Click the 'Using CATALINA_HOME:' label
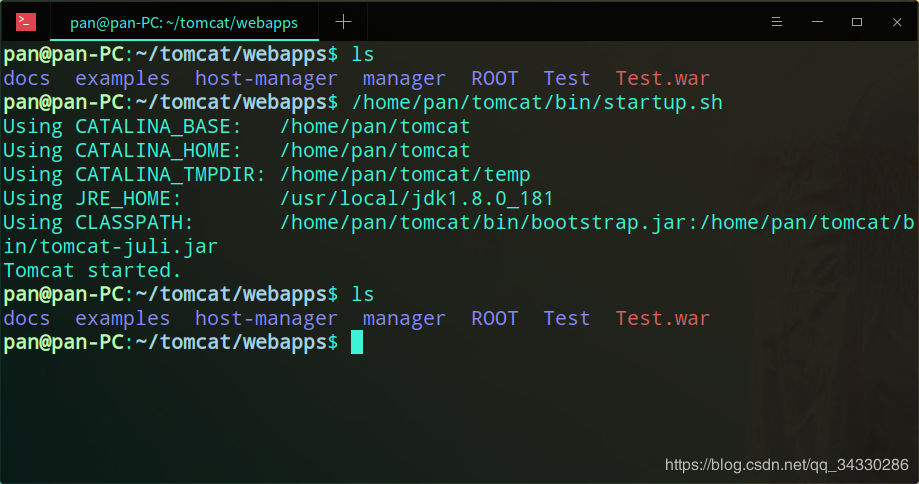This screenshot has height=484, width=919. [x=122, y=150]
